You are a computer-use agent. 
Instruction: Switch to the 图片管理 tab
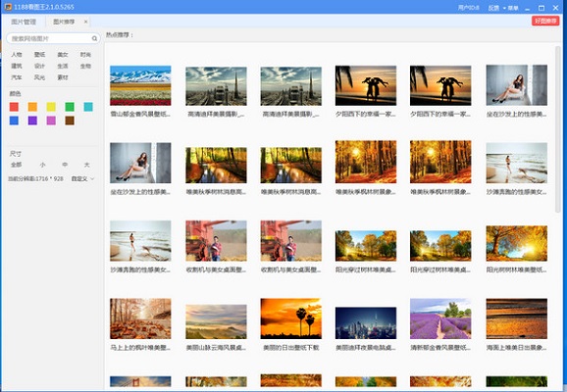coord(24,22)
